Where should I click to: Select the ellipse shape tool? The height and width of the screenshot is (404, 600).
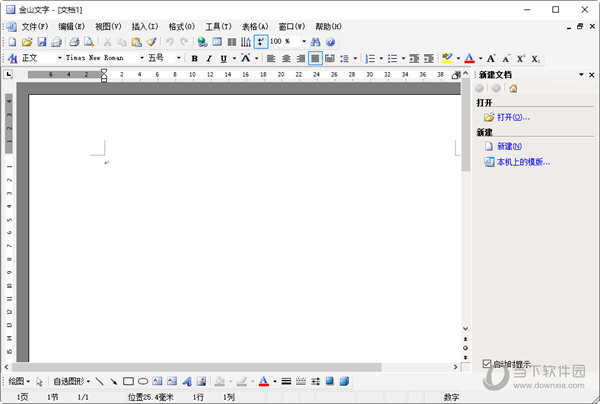[x=143, y=381]
